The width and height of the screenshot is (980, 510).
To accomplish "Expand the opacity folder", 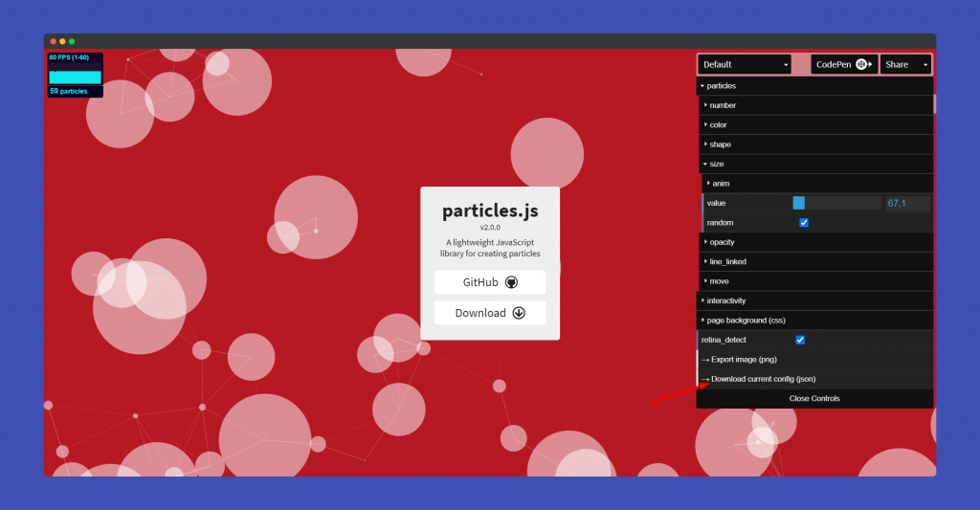I will 816,242.
